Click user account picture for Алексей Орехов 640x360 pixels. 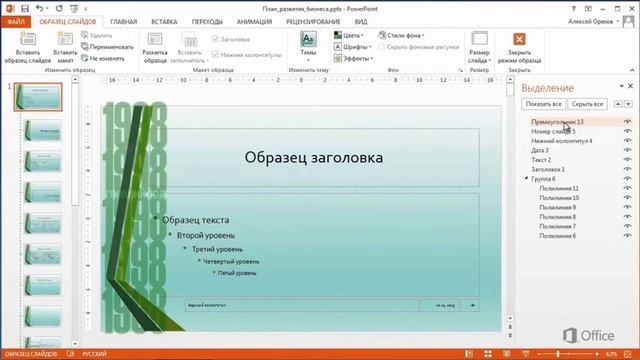pos(628,22)
